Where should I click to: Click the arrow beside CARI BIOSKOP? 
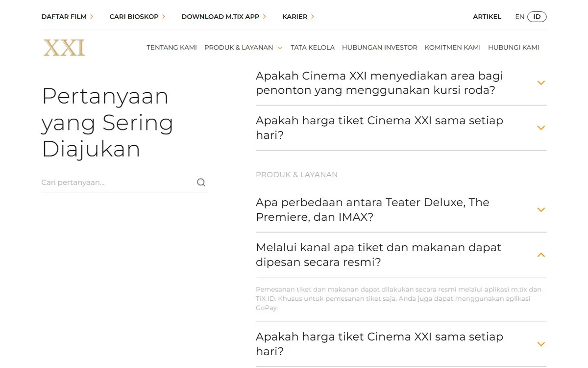click(x=164, y=17)
